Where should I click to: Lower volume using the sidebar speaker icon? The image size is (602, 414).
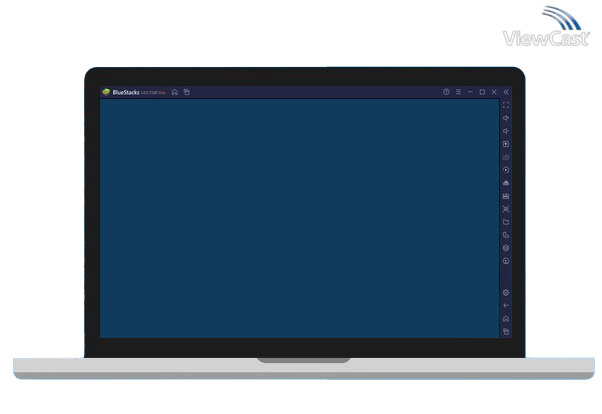coord(506,131)
